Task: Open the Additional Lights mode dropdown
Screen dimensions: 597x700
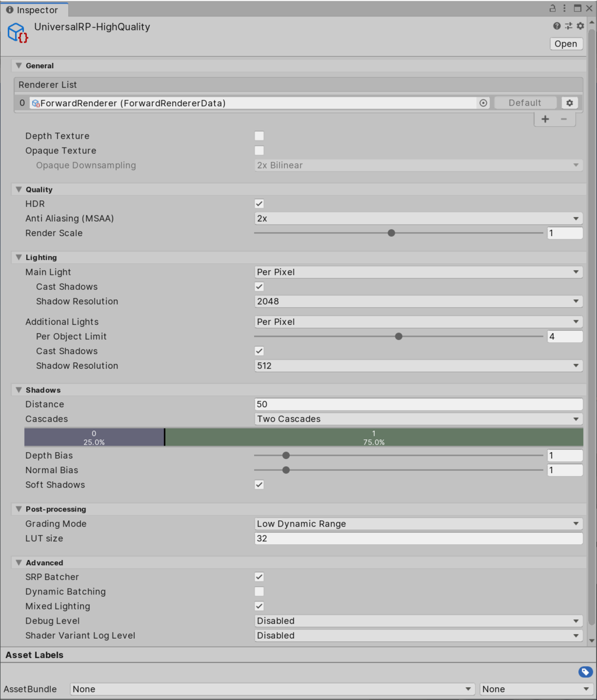Action: point(419,321)
